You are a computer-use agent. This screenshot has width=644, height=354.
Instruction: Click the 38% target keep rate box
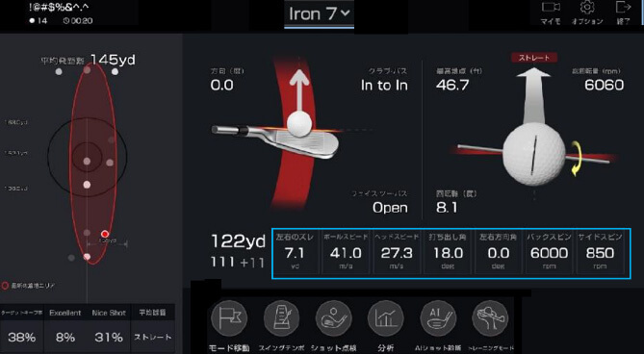point(22,328)
